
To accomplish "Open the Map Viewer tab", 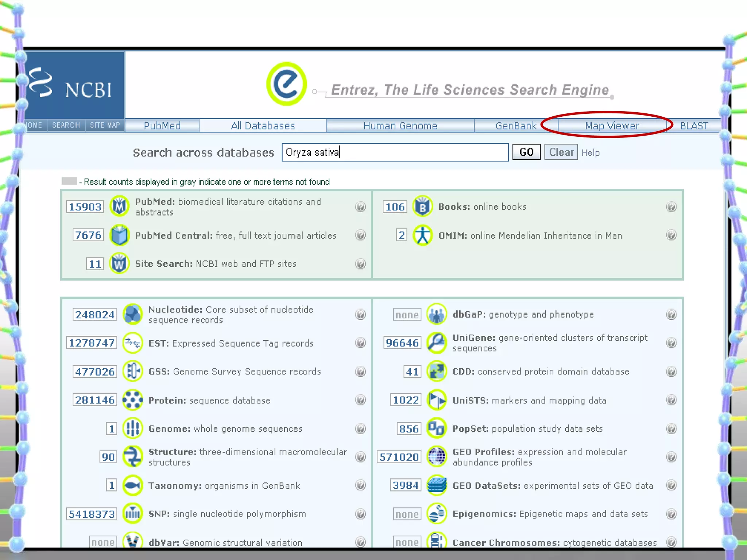I will [612, 126].
